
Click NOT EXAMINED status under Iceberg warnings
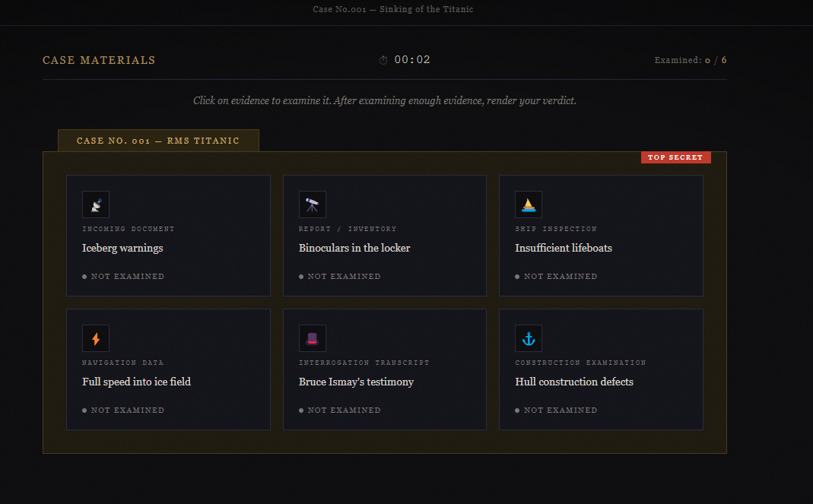click(123, 277)
